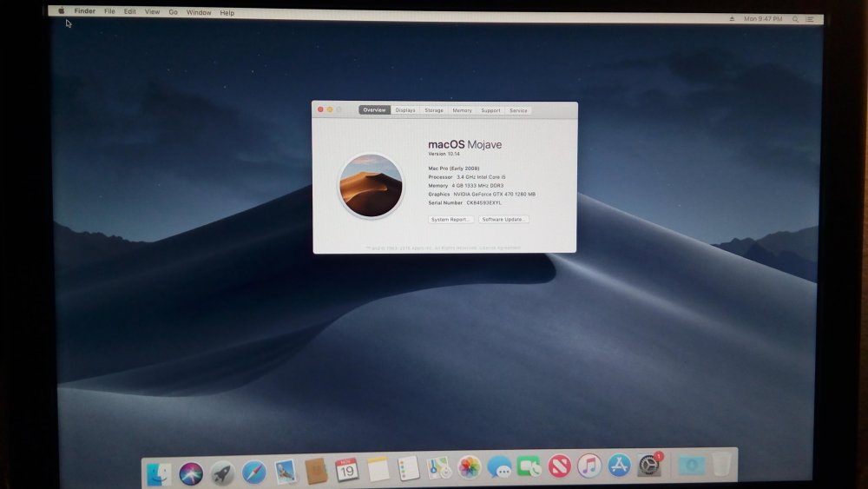Open the Finder menu

pyautogui.click(x=85, y=11)
